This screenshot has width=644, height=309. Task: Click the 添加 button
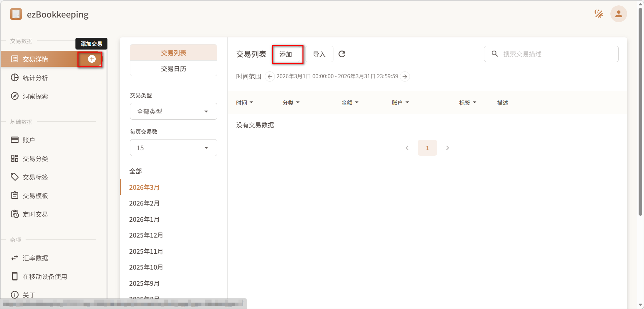point(286,54)
